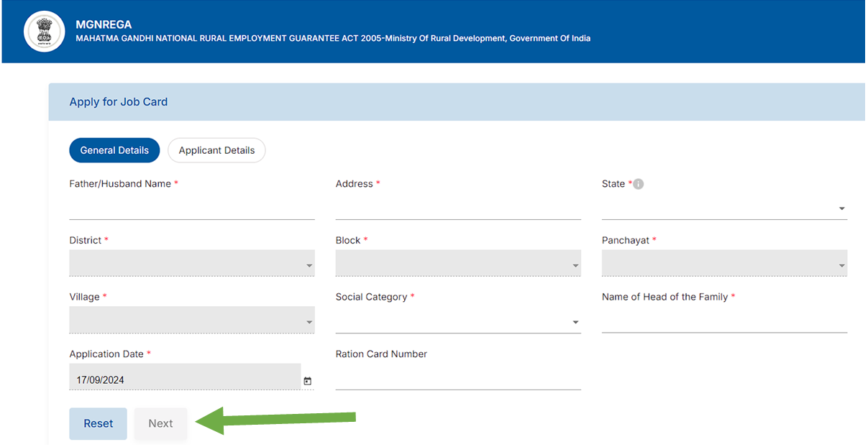Click the Application Date field showing 17/09/2024
Viewport: 868px width, 447px height.
(x=185, y=377)
